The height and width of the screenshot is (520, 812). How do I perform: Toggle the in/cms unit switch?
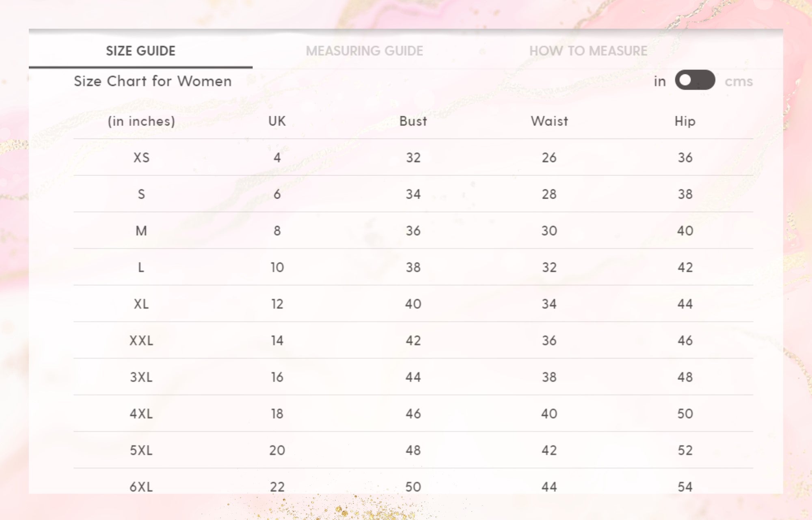[x=695, y=80]
